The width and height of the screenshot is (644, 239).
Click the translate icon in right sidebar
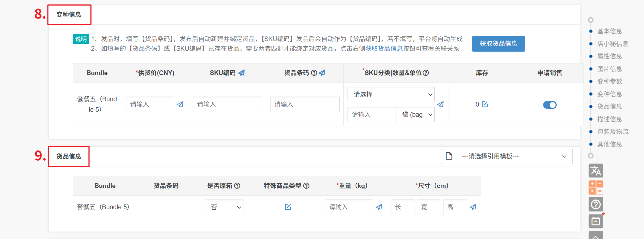point(595,171)
